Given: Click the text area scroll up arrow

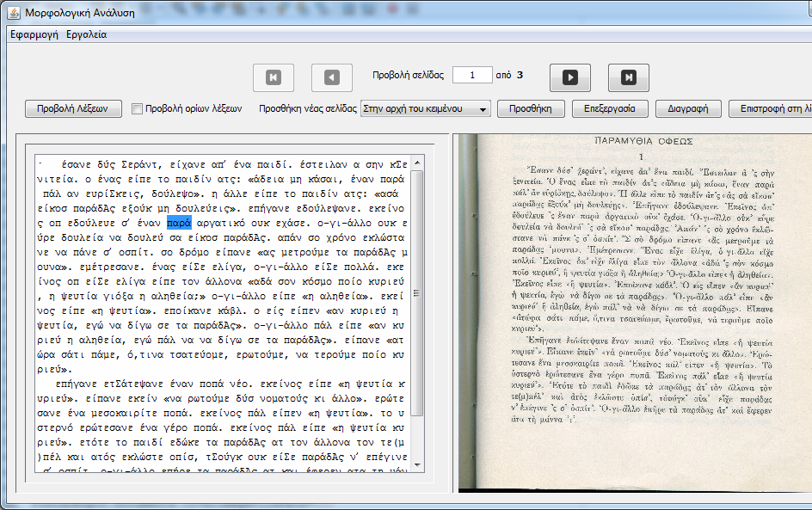Looking at the screenshot, I should 417,163.
